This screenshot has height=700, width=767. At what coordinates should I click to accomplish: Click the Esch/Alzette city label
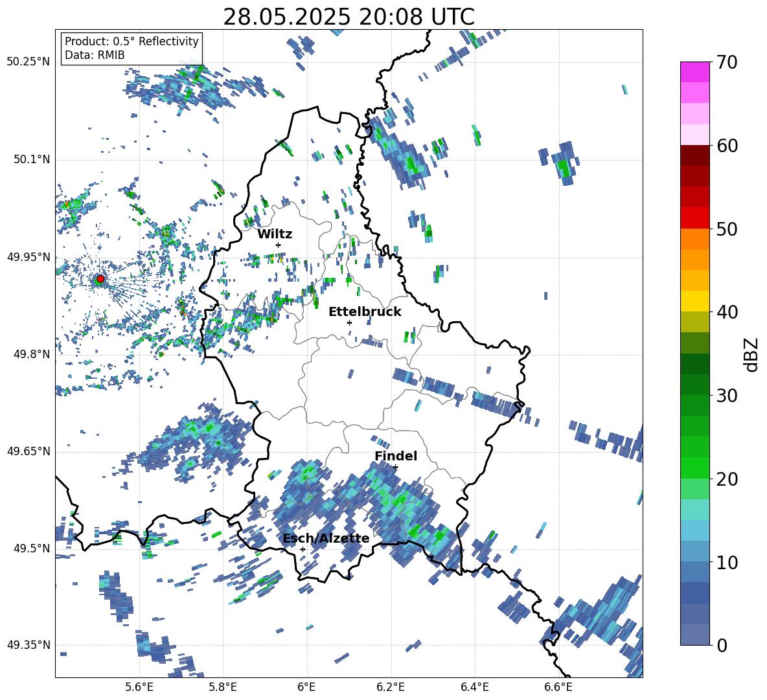click(x=326, y=539)
